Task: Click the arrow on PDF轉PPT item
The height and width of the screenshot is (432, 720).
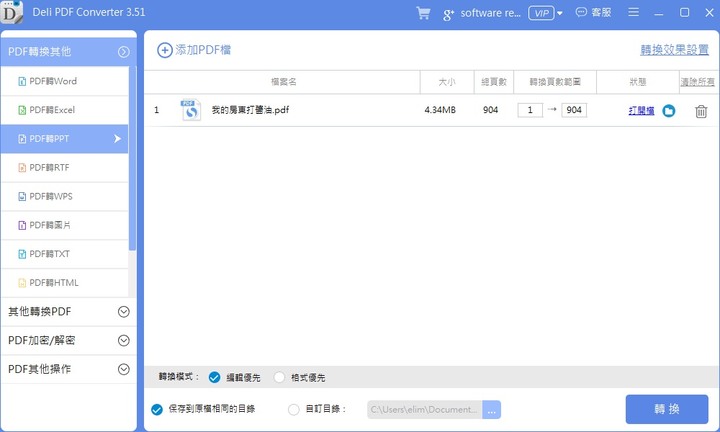Action: [118, 139]
